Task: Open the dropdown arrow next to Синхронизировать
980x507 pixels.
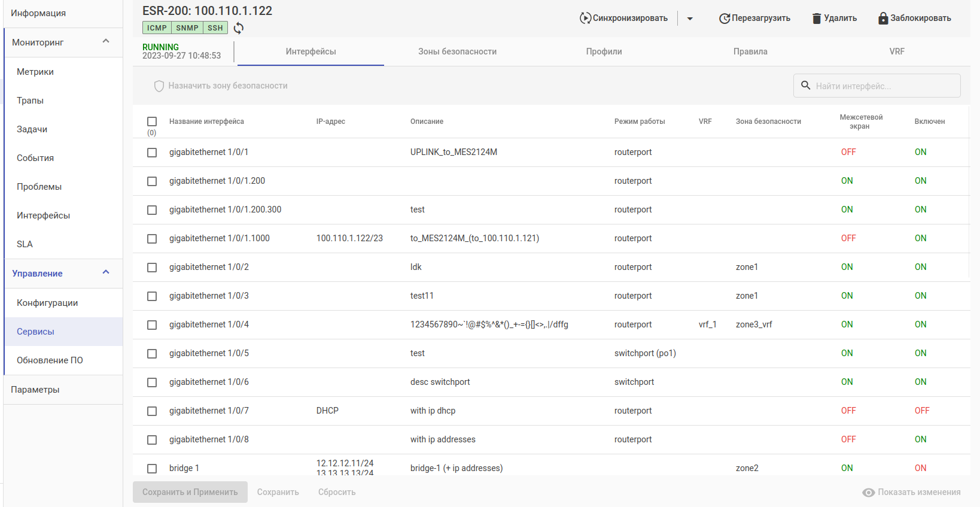Action: point(690,19)
